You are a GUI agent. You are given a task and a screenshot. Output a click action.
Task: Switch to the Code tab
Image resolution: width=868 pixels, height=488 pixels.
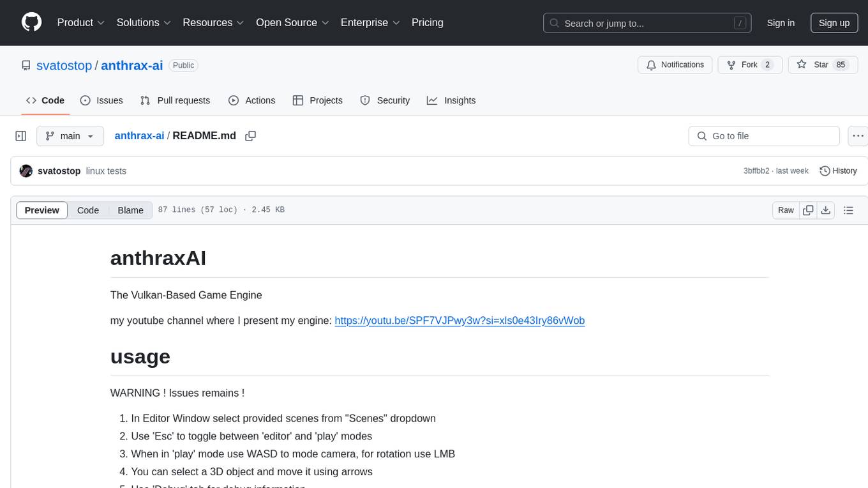[x=45, y=100]
